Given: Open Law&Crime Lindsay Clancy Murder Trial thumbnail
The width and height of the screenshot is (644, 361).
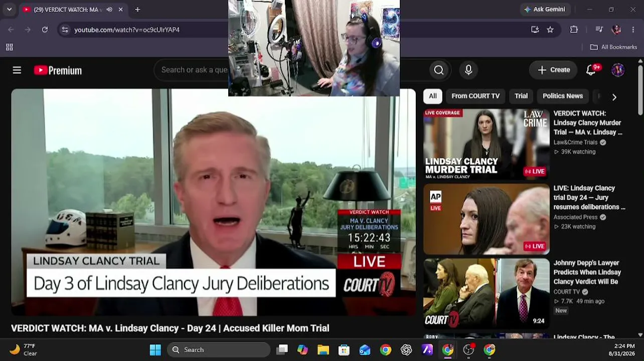Looking at the screenshot, I should (487, 144).
